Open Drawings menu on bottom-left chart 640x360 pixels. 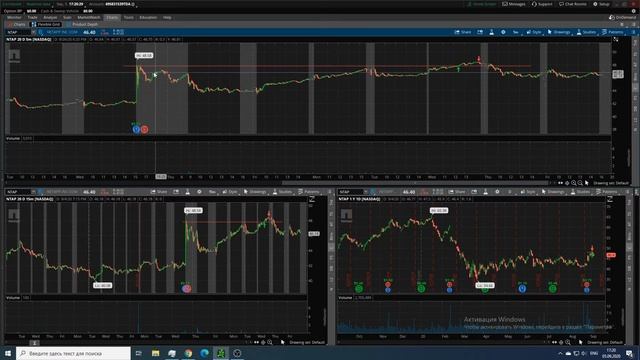[x=255, y=192]
